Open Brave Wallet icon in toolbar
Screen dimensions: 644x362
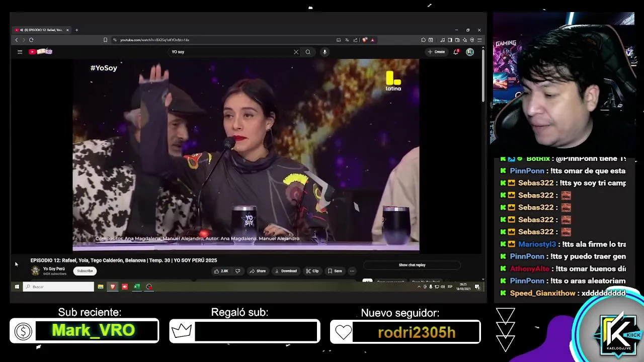click(x=457, y=40)
